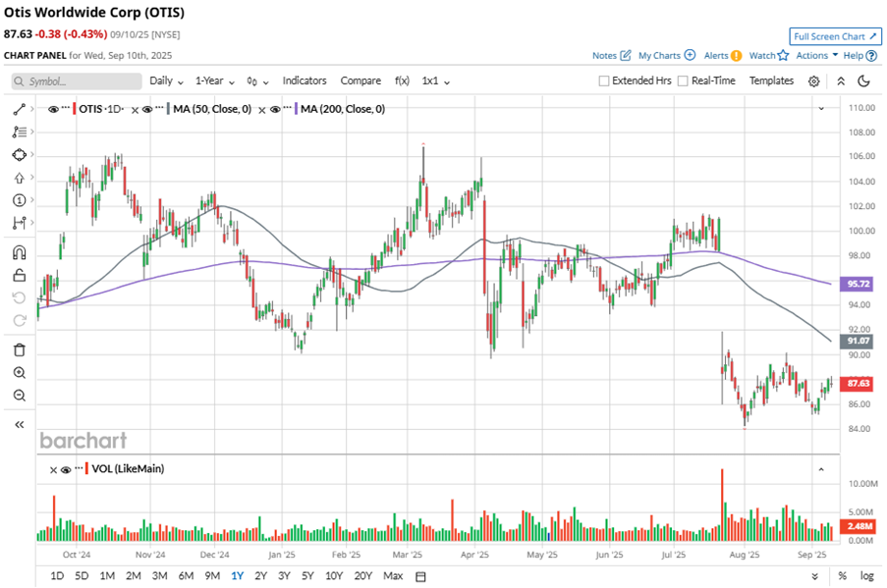Collapse the main chart legend chevron
Image resolution: width=887 pixels, height=588 pixels.
(x=821, y=109)
